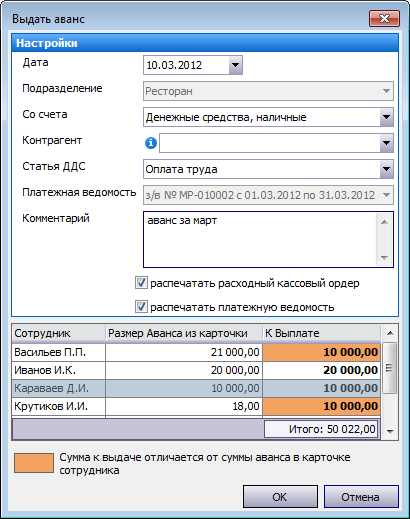Click into the Комментарий text area

[260, 239]
